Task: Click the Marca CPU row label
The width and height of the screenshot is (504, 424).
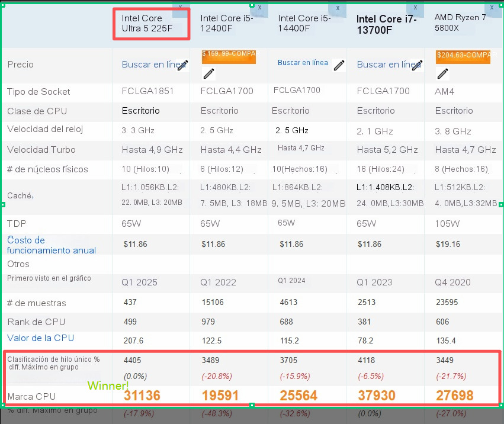Action: point(31,397)
